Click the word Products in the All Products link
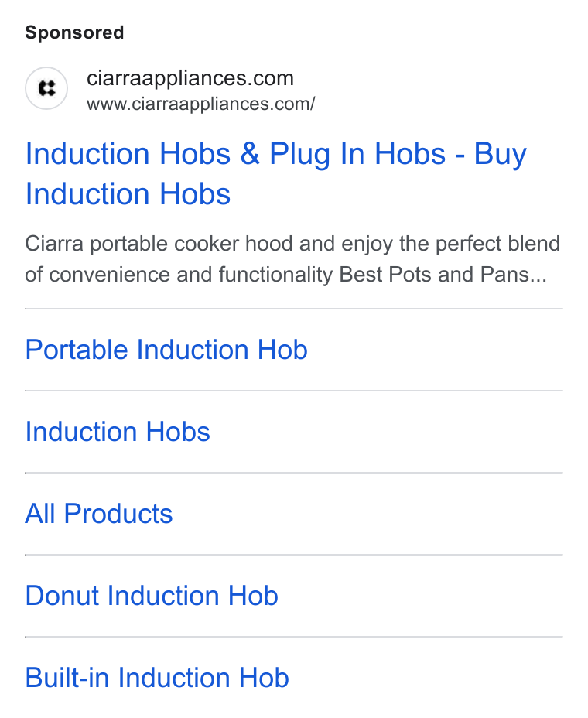Image resolution: width=588 pixels, height=718 pixels. (x=118, y=514)
